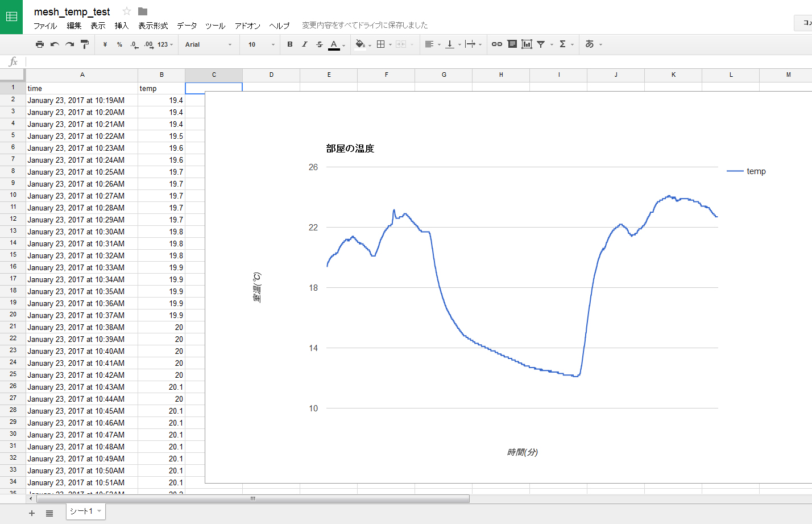The height and width of the screenshot is (524, 812).
Task: Click the insert chart icon
Action: [527, 44]
